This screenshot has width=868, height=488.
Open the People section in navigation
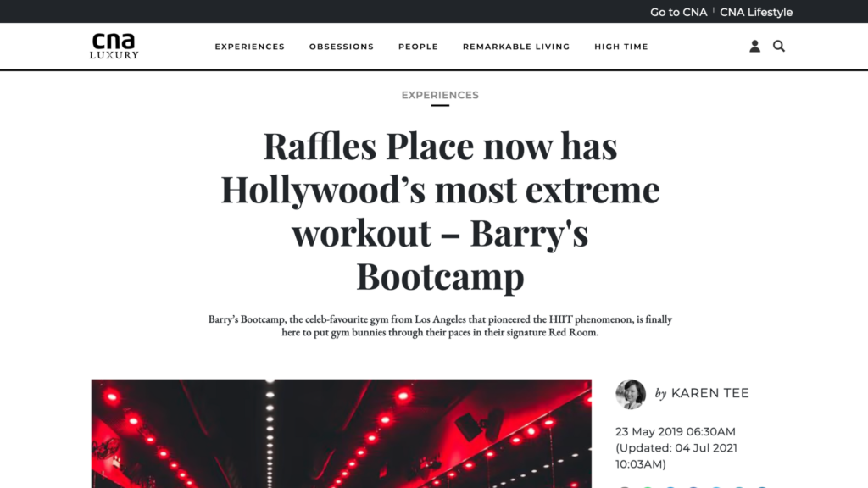tap(418, 47)
